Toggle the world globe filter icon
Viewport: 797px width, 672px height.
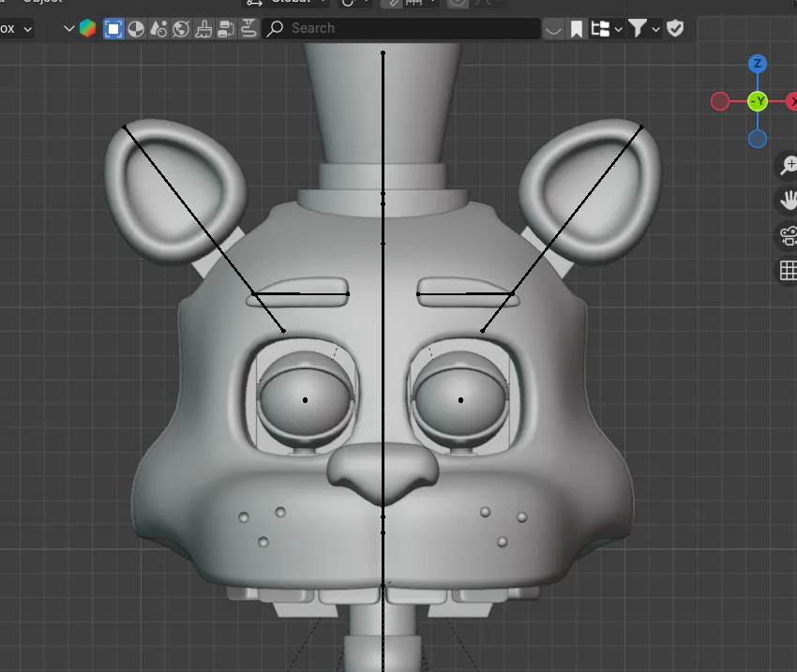coord(181,28)
